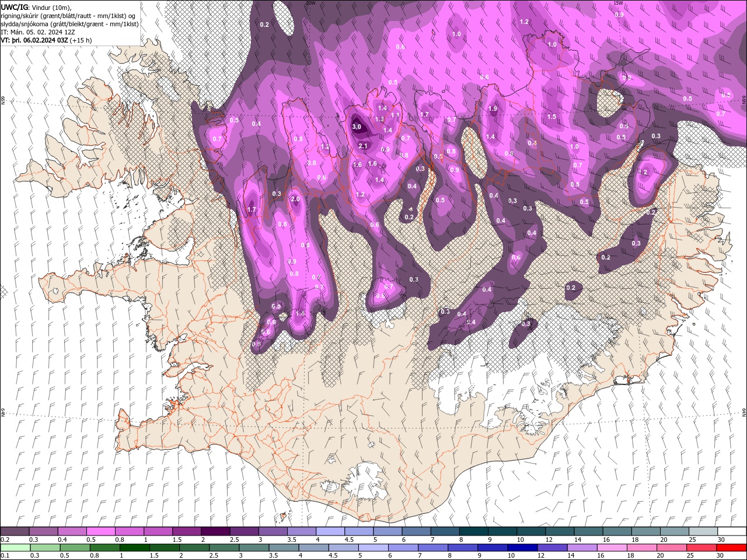
Task: Select the deep blue 10 swatch in lower scale
Action: point(522,548)
